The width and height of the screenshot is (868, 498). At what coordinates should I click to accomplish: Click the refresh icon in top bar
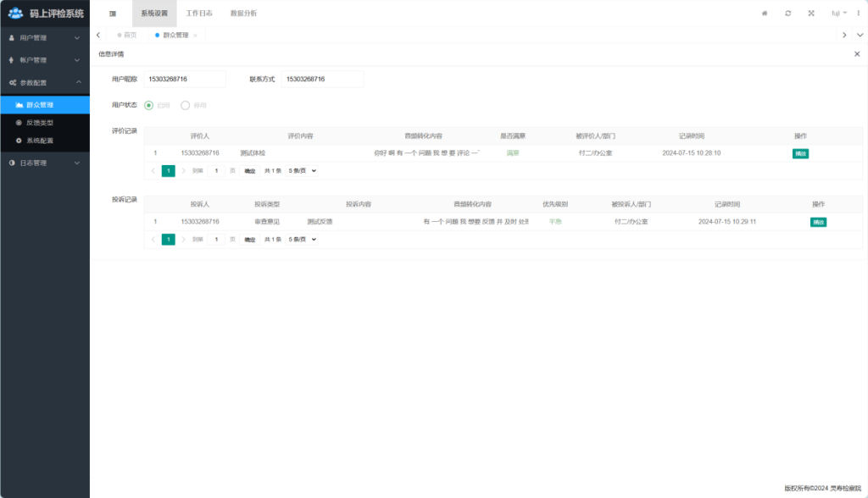point(788,14)
